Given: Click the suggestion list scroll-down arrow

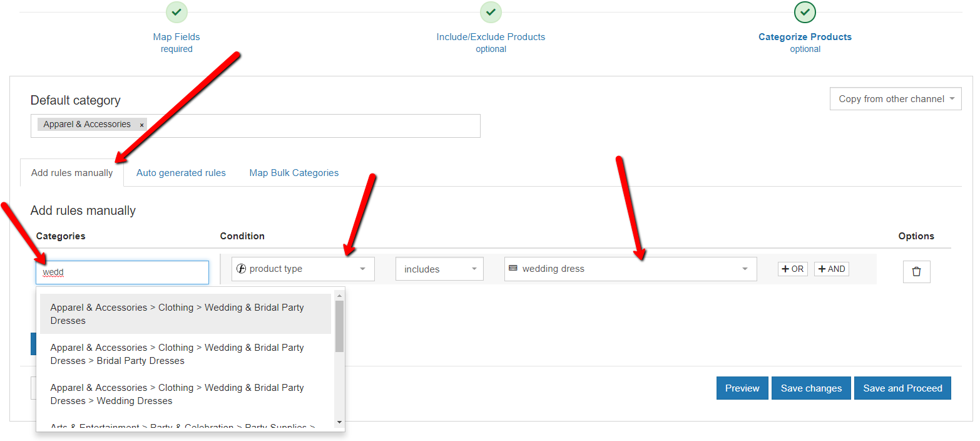Looking at the screenshot, I should [339, 422].
